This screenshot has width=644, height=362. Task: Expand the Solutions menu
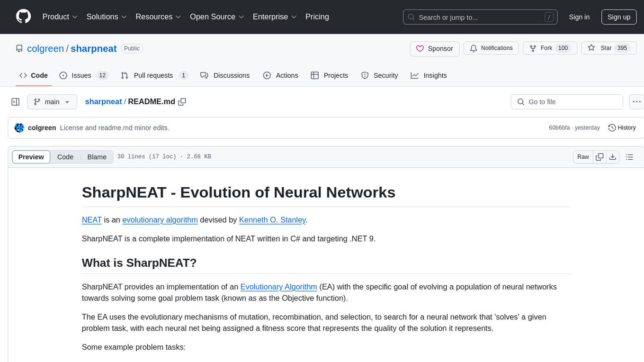(107, 17)
